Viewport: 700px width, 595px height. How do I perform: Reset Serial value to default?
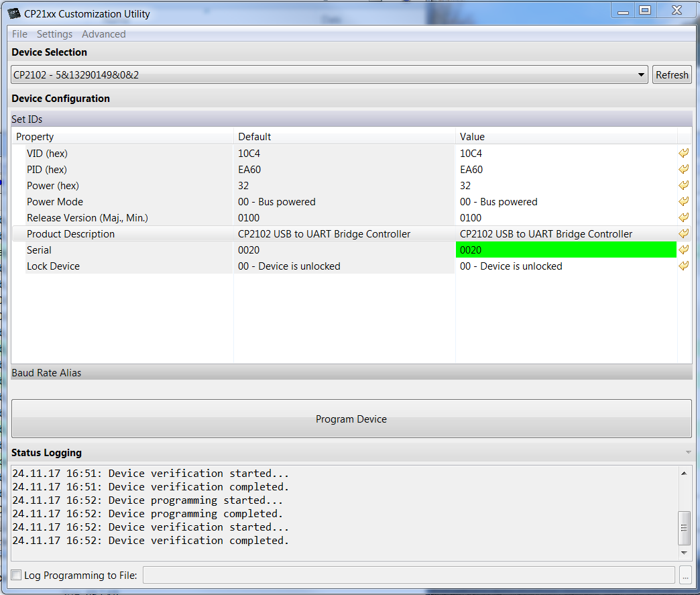click(683, 250)
